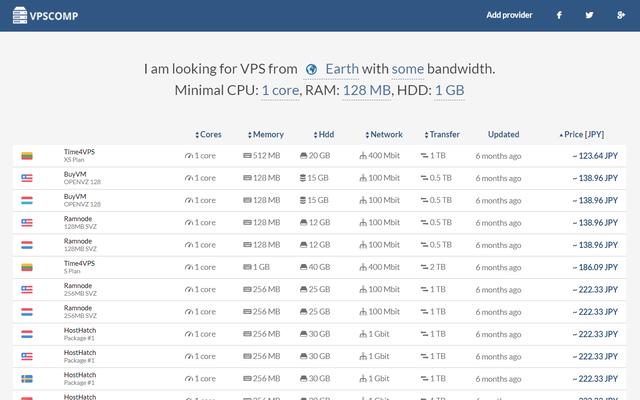Click 'S Plan' text under Time4VPS

pyautogui.click(x=72, y=271)
